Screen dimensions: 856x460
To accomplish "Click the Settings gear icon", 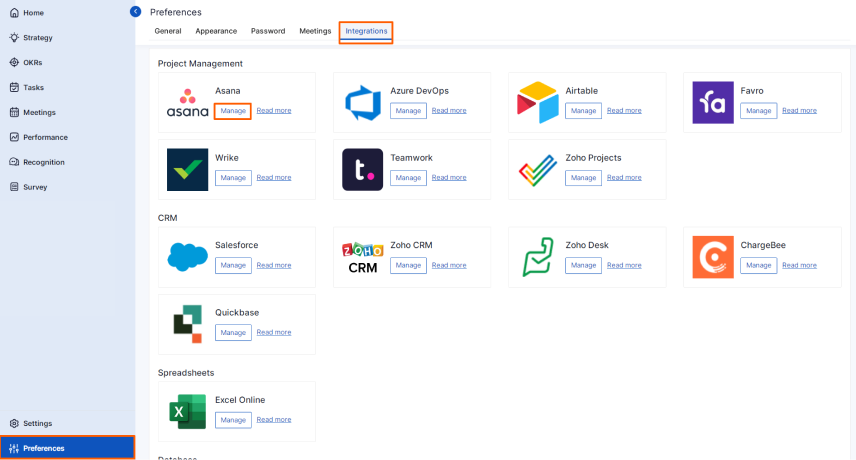I will click(14, 423).
